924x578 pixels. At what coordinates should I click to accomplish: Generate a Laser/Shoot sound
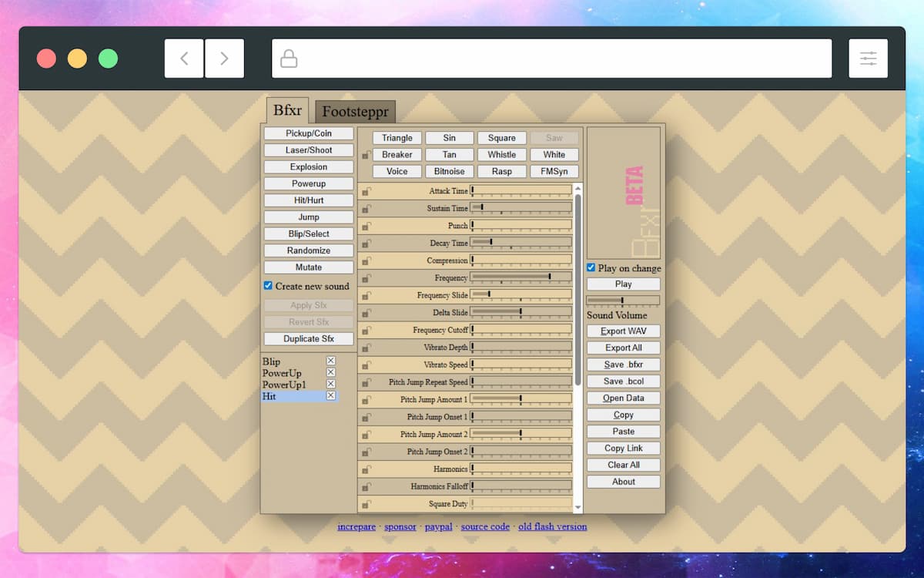309,150
